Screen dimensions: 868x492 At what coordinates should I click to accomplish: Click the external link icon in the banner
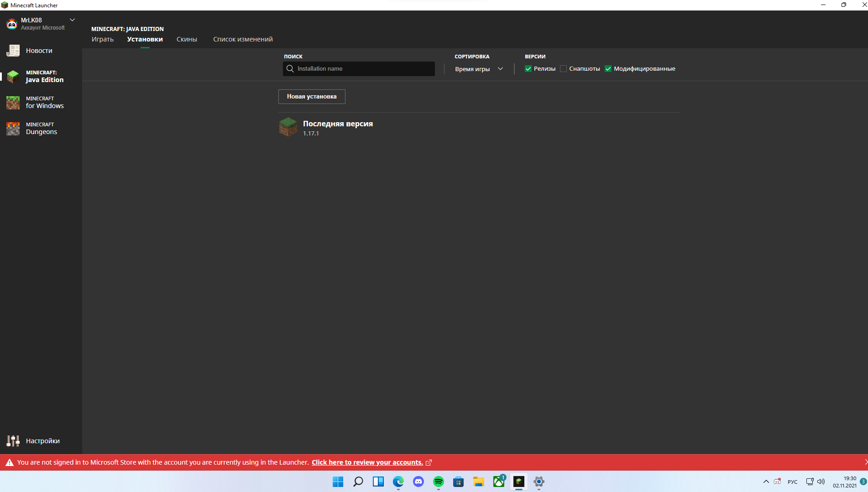[429, 462]
